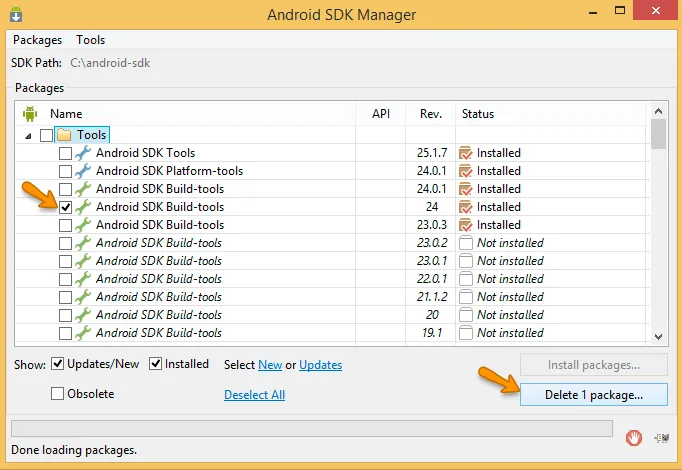Click not installed status icon for rev 23.0.2

click(x=465, y=243)
